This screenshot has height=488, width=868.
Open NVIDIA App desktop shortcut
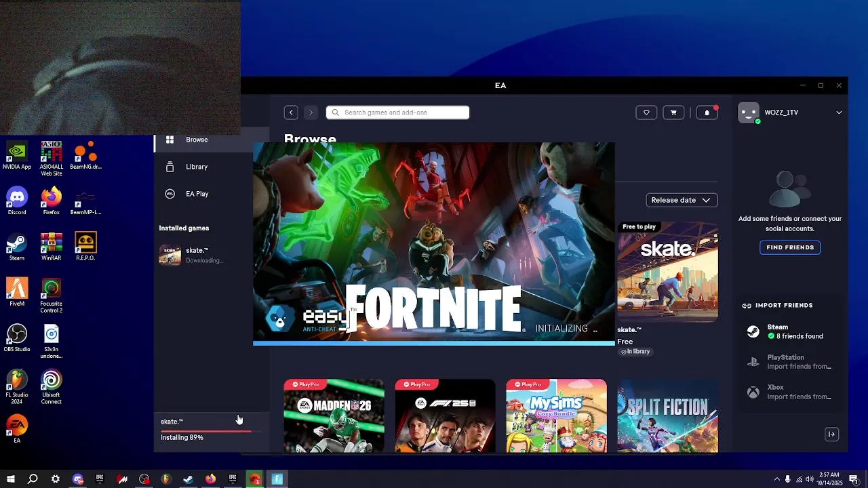(x=17, y=156)
